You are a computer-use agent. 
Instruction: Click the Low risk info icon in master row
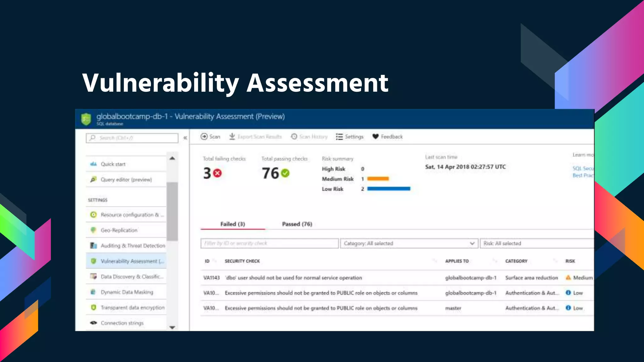point(568,308)
